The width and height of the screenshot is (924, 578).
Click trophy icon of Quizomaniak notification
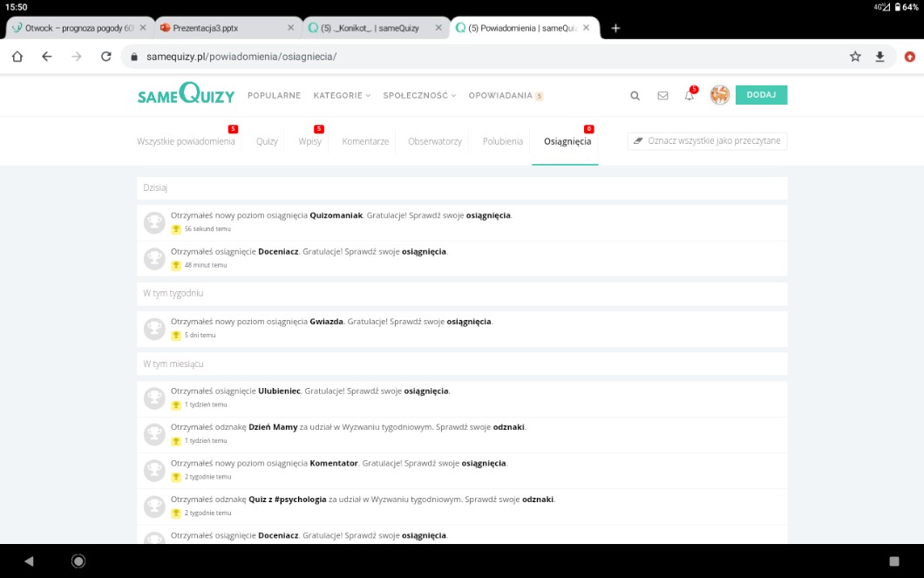pyautogui.click(x=154, y=222)
